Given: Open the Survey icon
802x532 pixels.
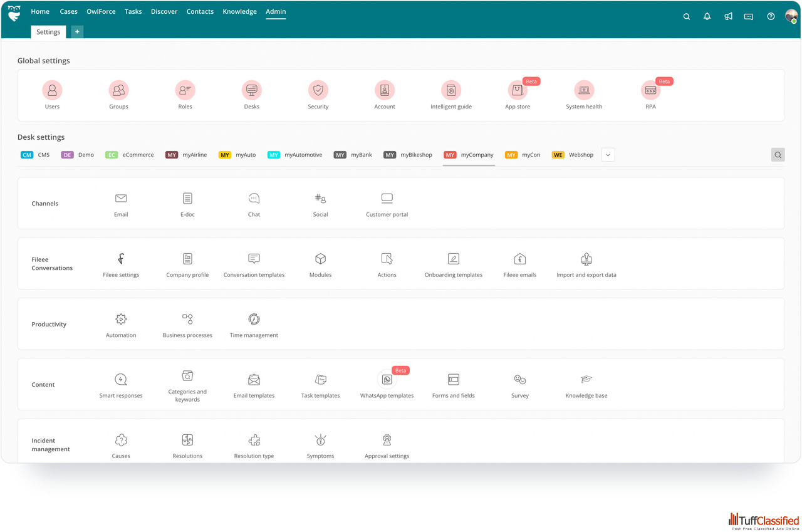Looking at the screenshot, I should coord(520,380).
